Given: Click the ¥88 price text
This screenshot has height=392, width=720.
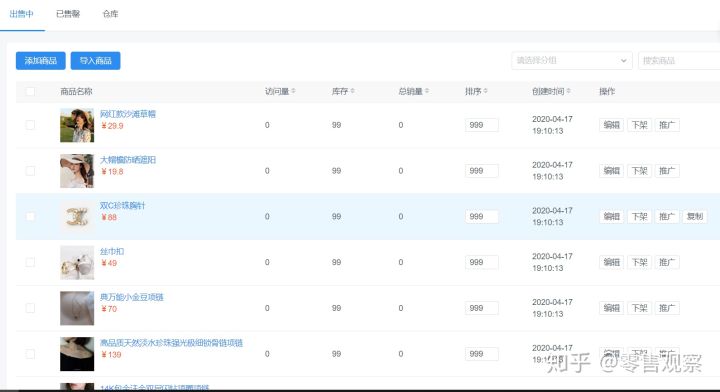Looking at the screenshot, I should pyautogui.click(x=109, y=217).
